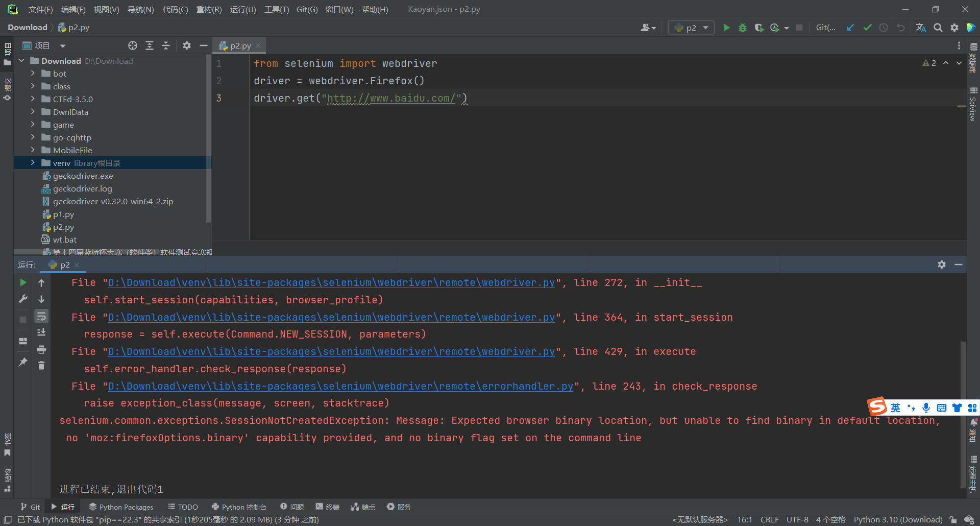Click the print icon in run panel

point(41,349)
